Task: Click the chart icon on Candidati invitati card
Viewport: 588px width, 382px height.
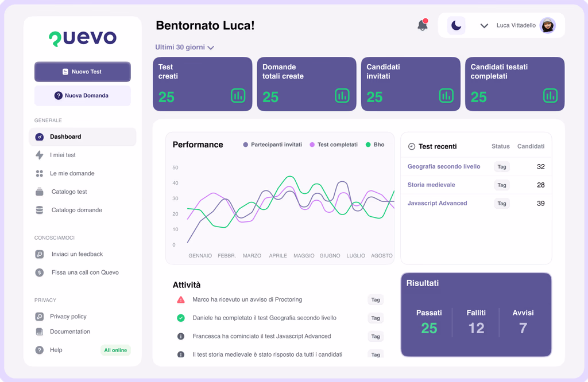Action: [446, 96]
